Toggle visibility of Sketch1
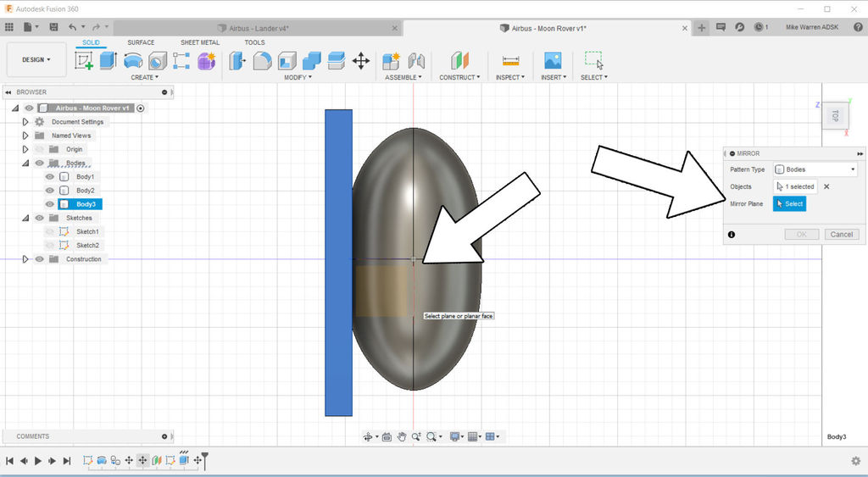The height and width of the screenshot is (477, 868). [50, 231]
